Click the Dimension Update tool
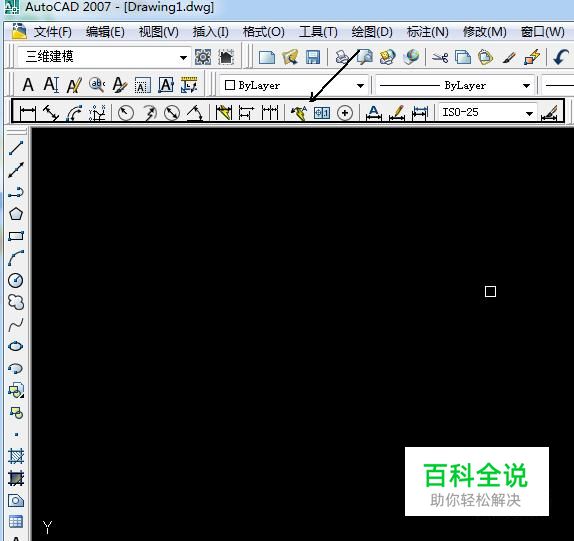The image size is (574, 541). point(420,113)
